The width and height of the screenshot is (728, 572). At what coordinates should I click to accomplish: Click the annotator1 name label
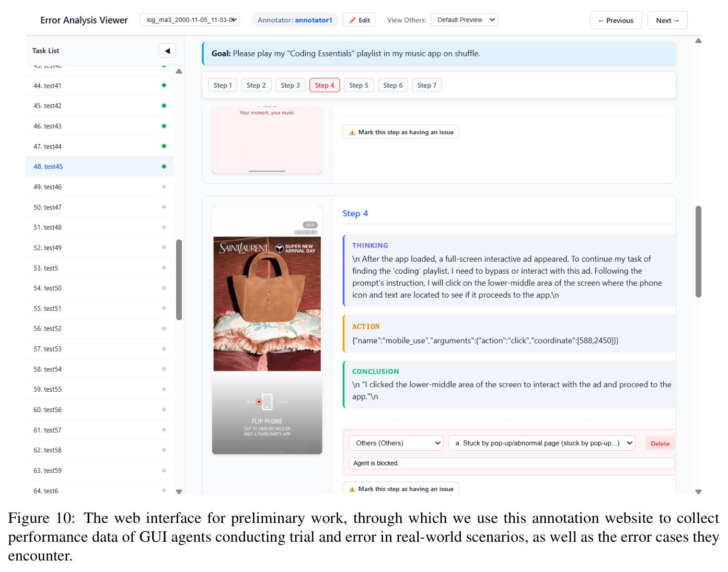(314, 20)
